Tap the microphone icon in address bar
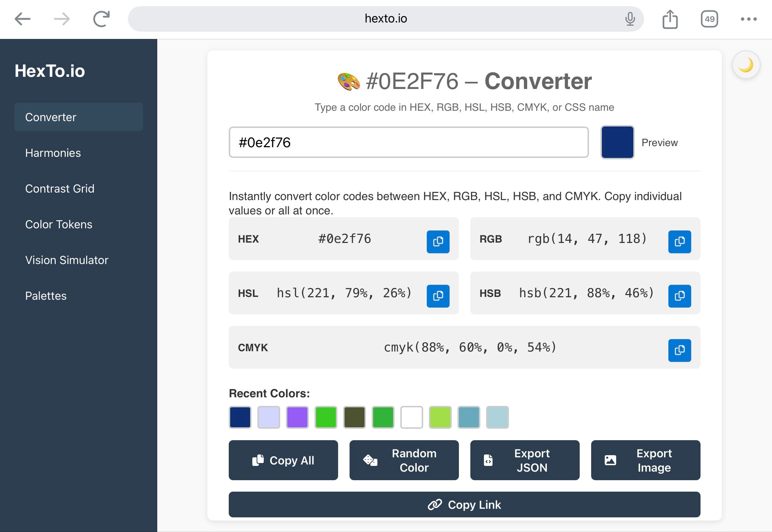This screenshot has width=772, height=532. pos(630,19)
